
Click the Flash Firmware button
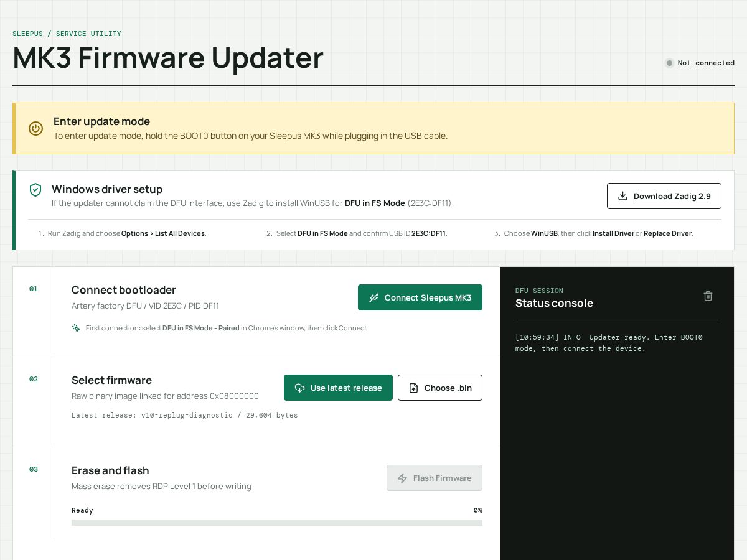435,478
